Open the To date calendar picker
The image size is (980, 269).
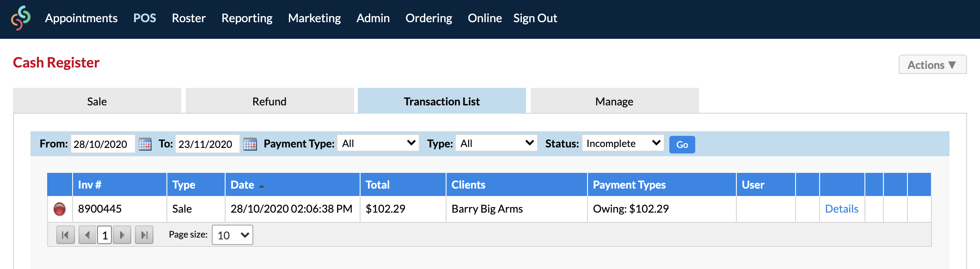250,144
